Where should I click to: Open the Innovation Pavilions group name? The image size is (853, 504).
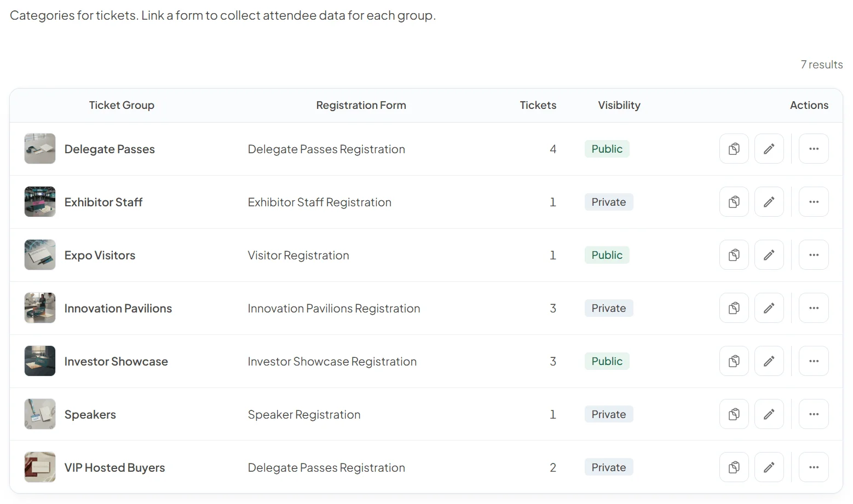click(118, 309)
